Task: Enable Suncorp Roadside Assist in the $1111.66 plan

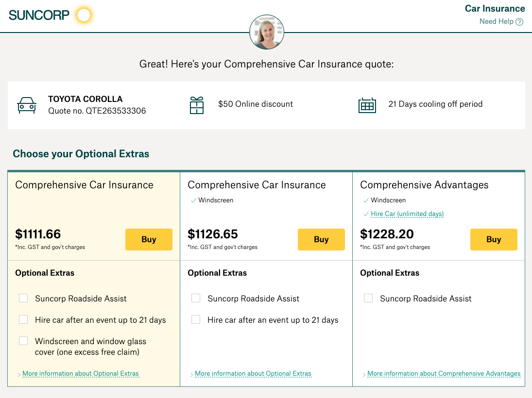Action: click(23, 298)
